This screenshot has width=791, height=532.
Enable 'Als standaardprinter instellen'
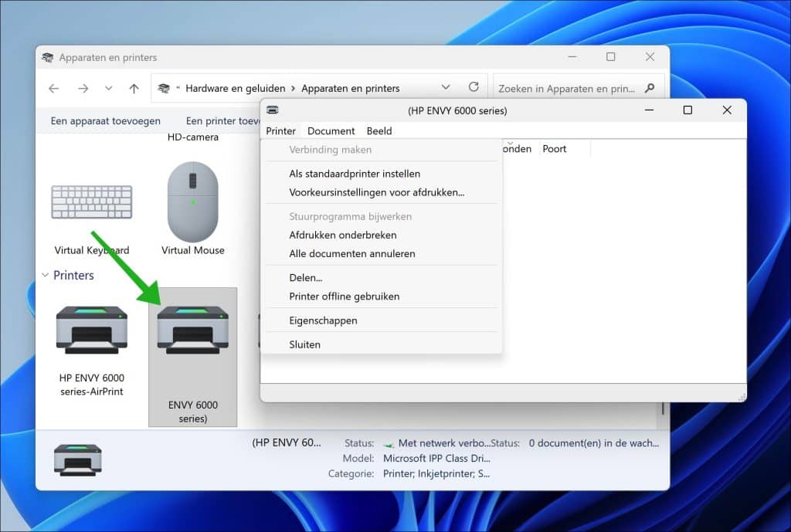pyautogui.click(x=354, y=174)
